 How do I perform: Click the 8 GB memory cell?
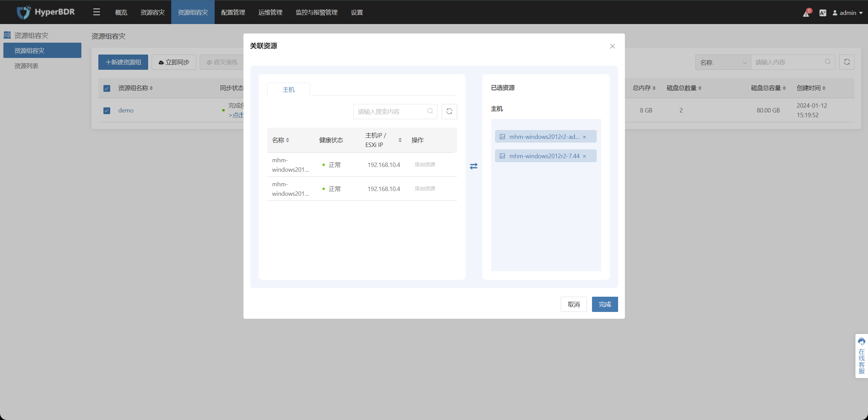[x=646, y=110]
